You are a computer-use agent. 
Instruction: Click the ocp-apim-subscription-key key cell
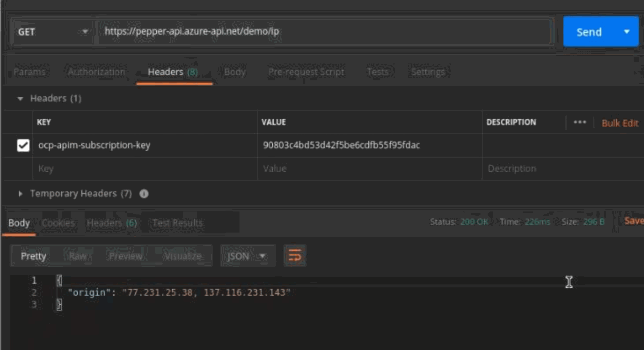(x=145, y=145)
